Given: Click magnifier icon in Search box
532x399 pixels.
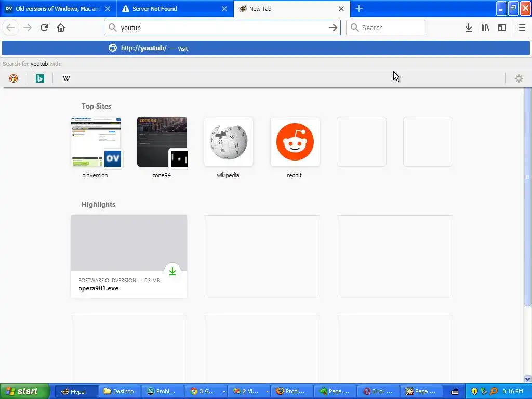Looking at the screenshot, I should pyautogui.click(x=354, y=28).
